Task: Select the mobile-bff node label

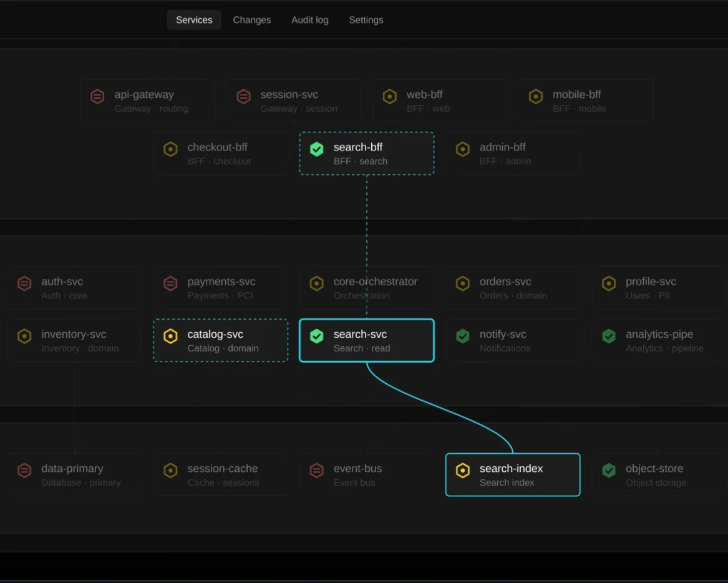Action: tap(576, 95)
